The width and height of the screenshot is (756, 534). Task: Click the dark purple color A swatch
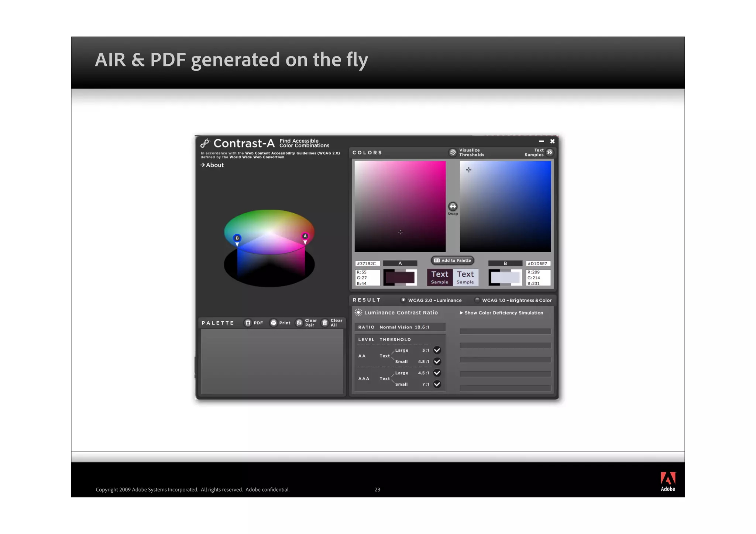(400, 278)
